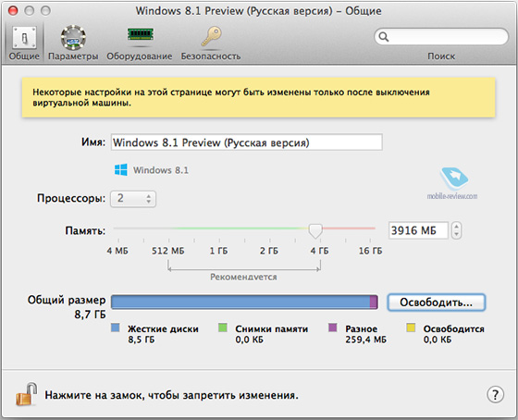The image size is (518, 420).
Task: Click the 3916 МБ memory value field
Action: 418,230
